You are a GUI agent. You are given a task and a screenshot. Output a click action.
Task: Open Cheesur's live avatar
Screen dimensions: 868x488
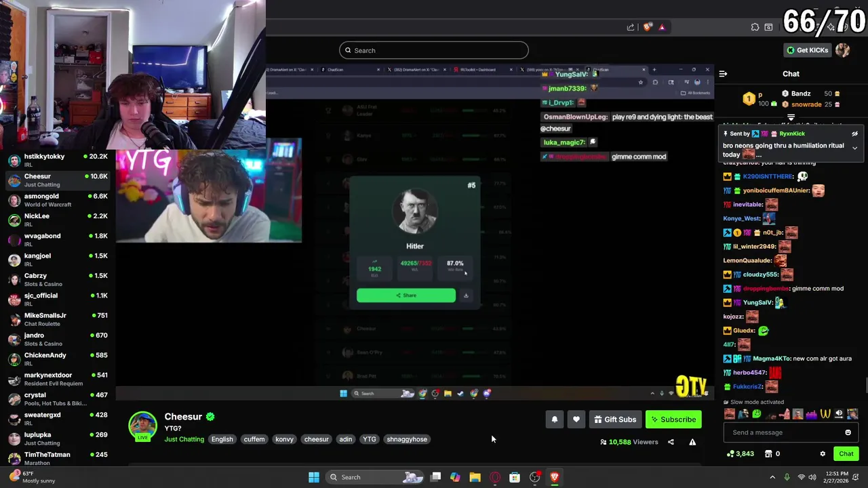[x=142, y=426]
